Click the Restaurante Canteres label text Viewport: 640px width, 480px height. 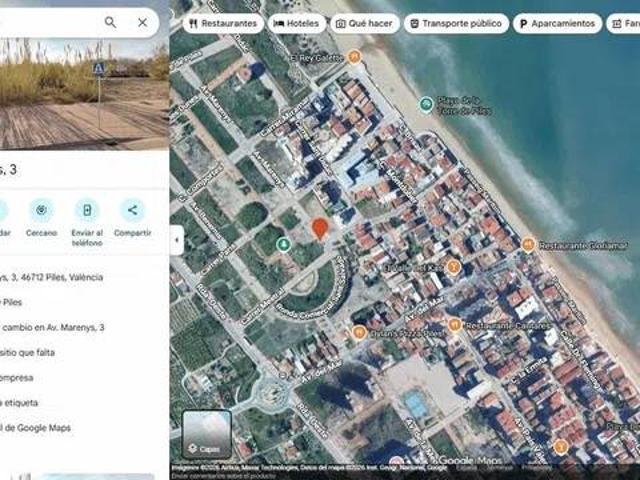509,326
